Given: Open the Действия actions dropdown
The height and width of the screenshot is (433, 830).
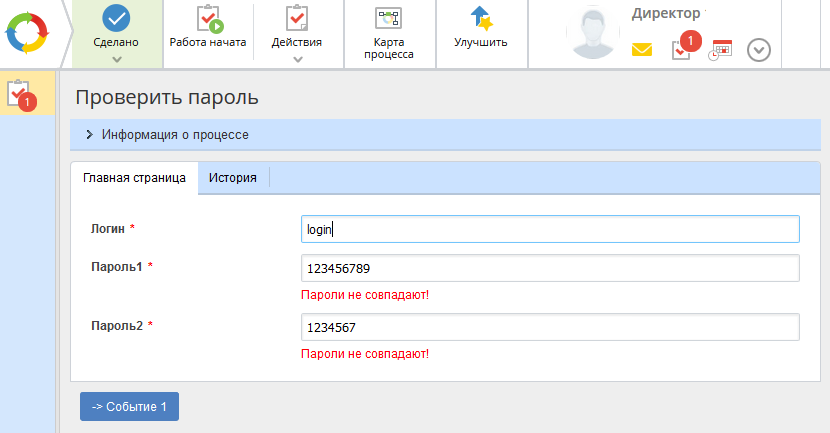Looking at the screenshot, I should click(297, 58).
